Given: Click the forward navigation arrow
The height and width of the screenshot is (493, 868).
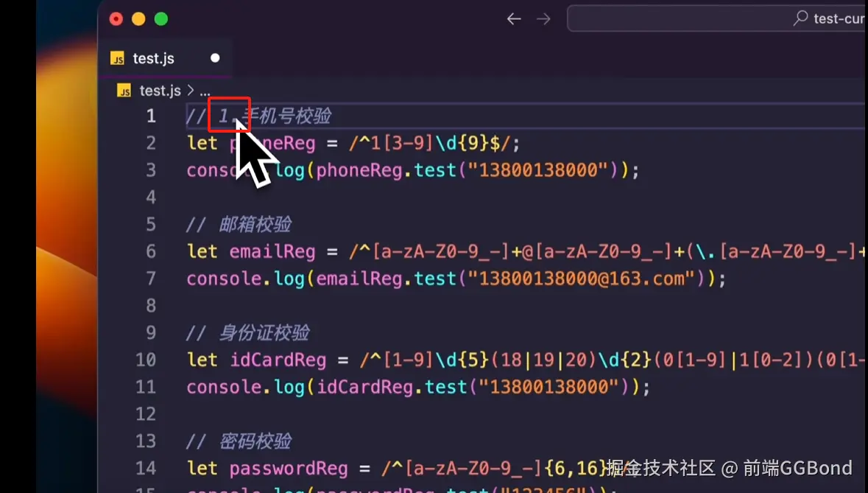Looking at the screenshot, I should click(543, 19).
